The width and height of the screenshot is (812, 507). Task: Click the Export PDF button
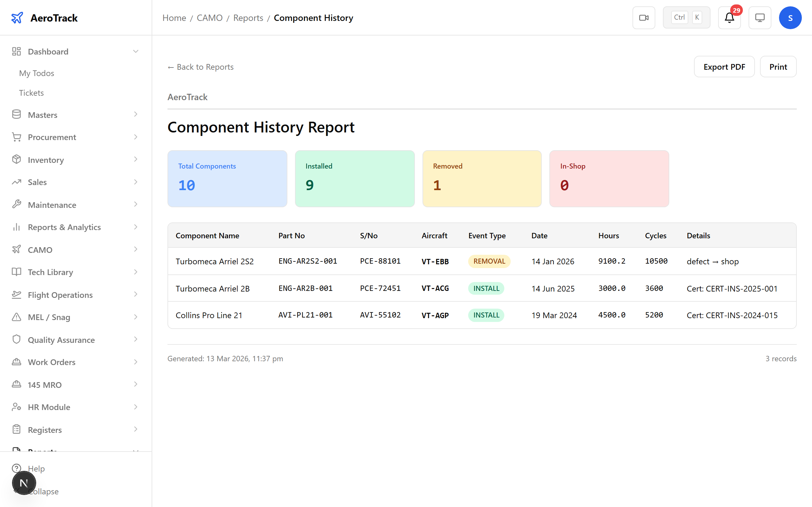[x=724, y=67]
